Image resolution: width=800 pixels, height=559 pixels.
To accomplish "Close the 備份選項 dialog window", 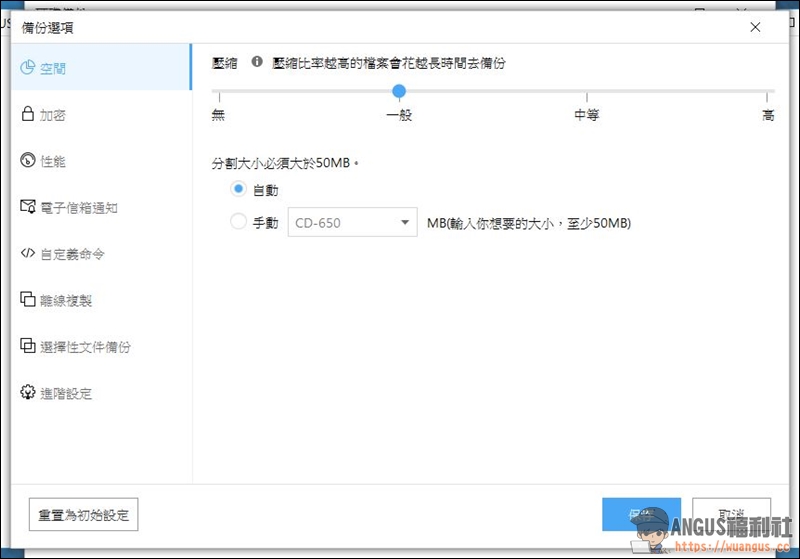I will [757, 27].
